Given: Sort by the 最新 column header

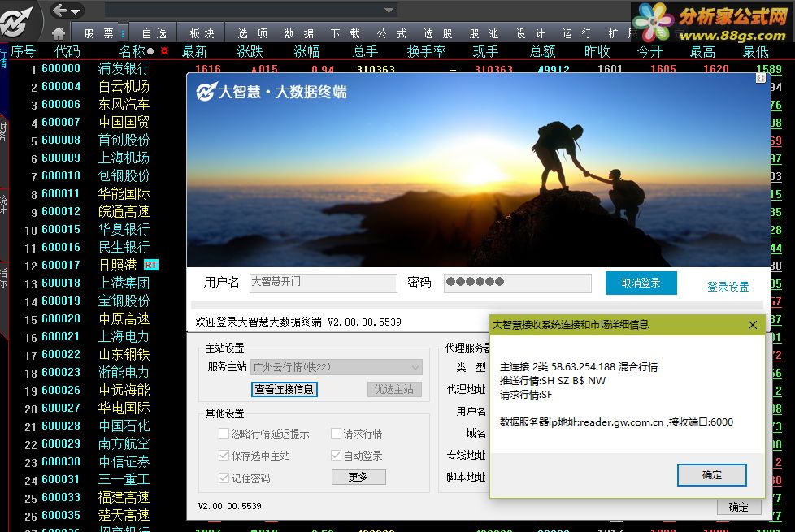Looking at the screenshot, I should pos(195,51).
